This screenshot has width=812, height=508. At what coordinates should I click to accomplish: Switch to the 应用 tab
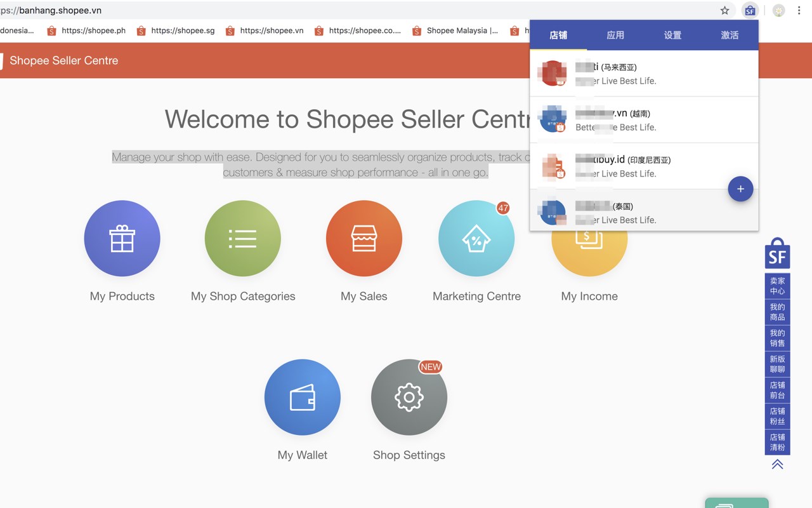click(x=615, y=35)
